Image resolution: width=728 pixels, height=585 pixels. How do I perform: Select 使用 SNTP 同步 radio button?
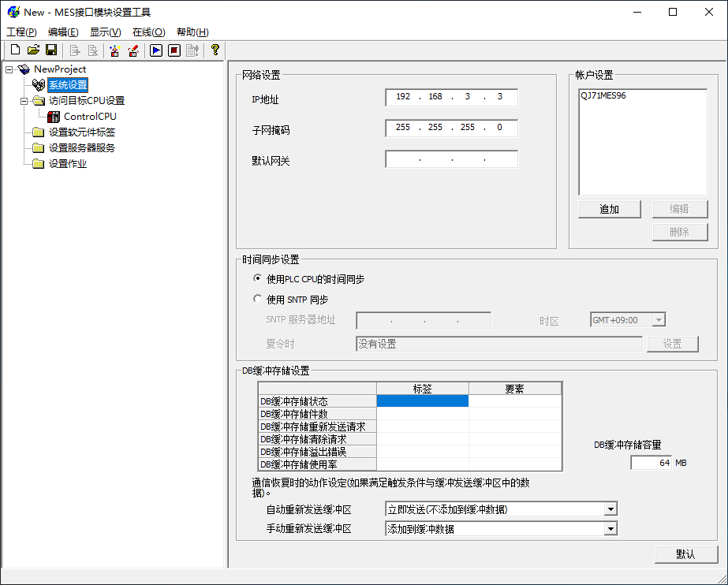tap(257, 300)
